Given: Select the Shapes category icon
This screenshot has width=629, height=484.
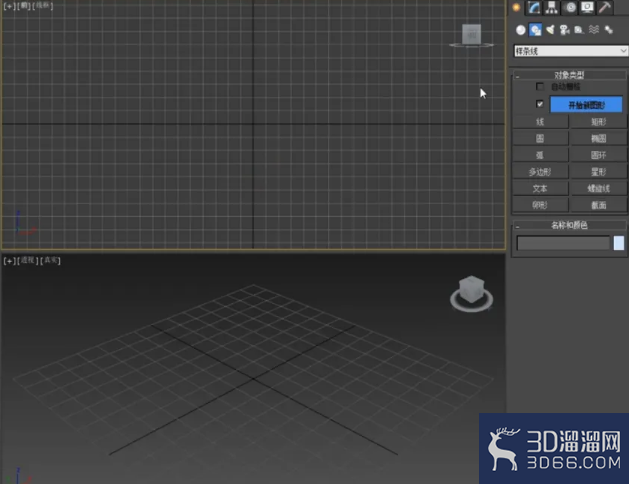Looking at the screenshot, I should [x=536, y=30].
